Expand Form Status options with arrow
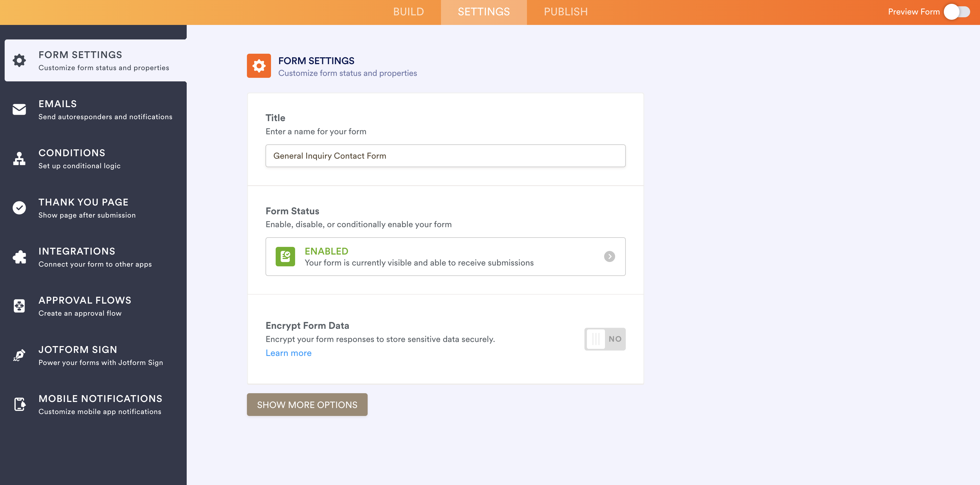 (x=609, y=256)
